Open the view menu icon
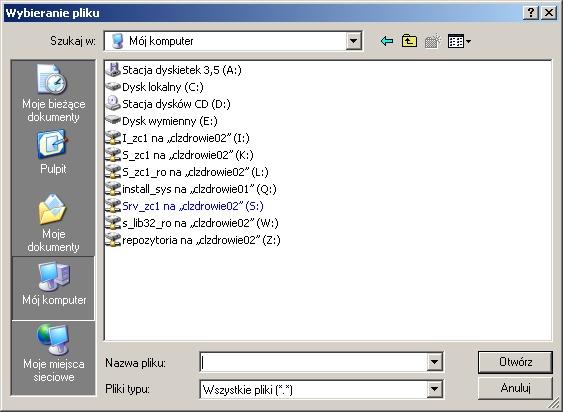This screenshot has width=563, height=412. point(459,41)
